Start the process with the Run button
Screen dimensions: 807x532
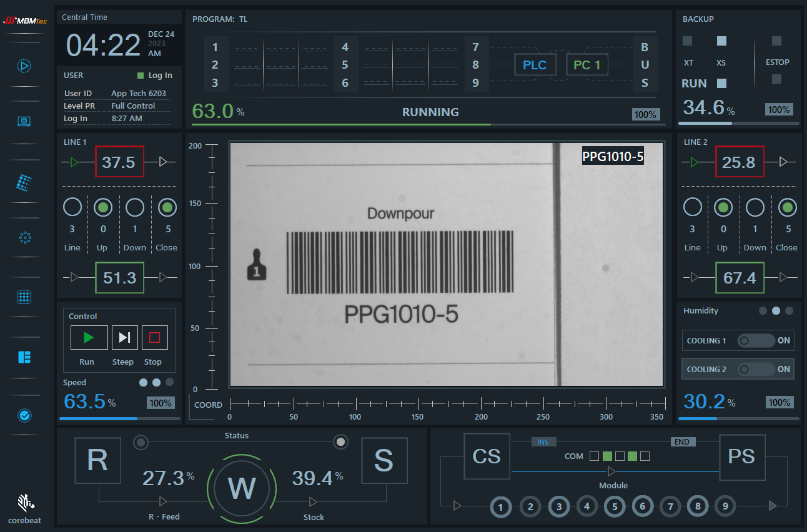[x=89, y=338]
